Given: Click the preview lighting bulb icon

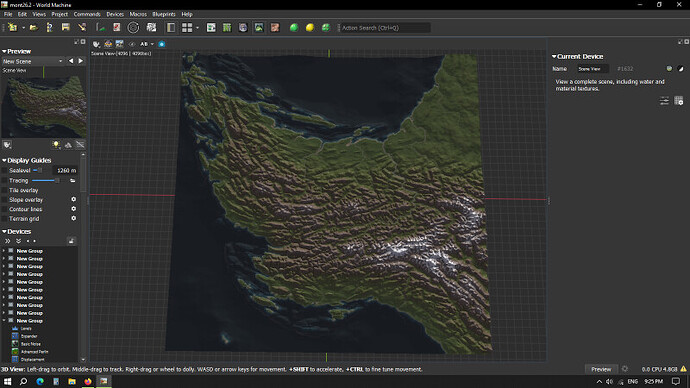Looking at the screenshot, I should [56, 145].
